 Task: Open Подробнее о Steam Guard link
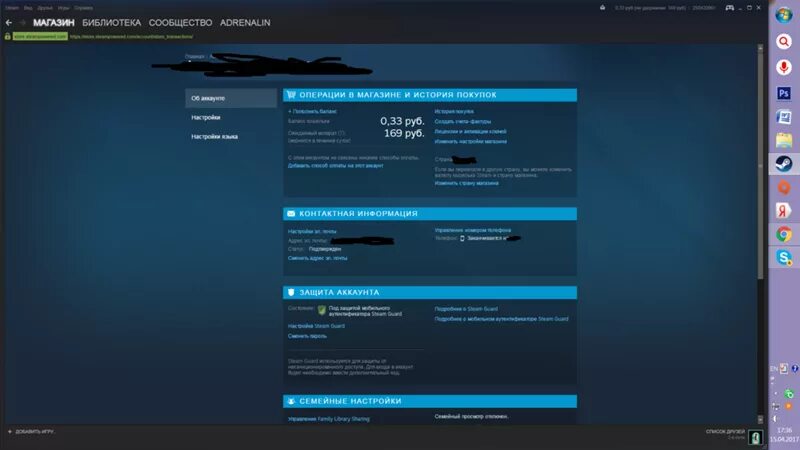tap(466, 309)
